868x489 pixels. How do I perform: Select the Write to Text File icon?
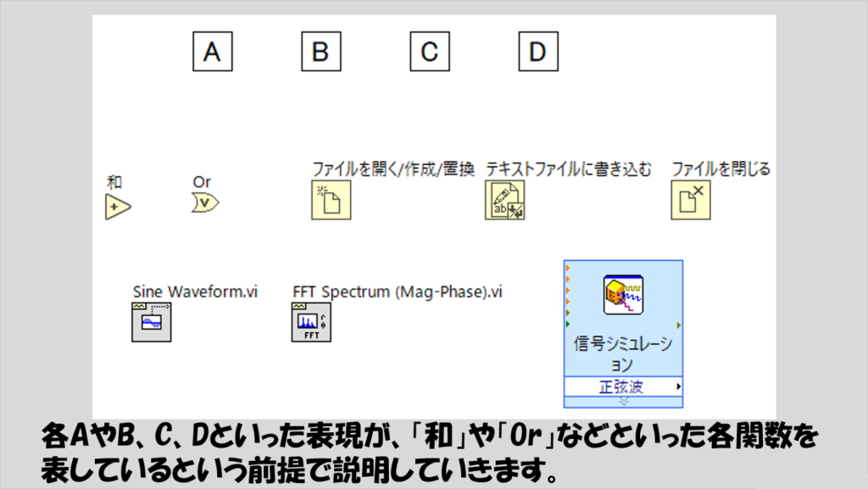click(x=504, y=200)
